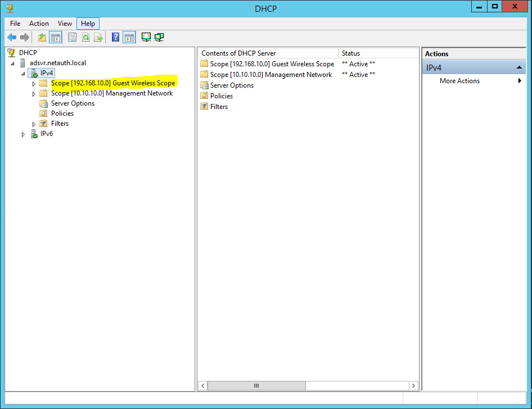Click Server Options icon in tree
The image size is (532, 409).
click(43, 103)
